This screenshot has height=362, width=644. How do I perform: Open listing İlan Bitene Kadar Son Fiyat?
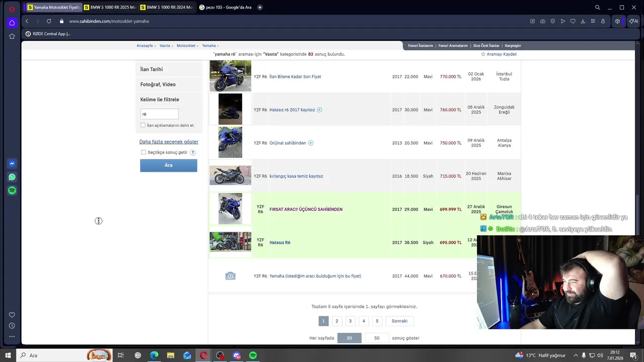click(x=295, y=76)
